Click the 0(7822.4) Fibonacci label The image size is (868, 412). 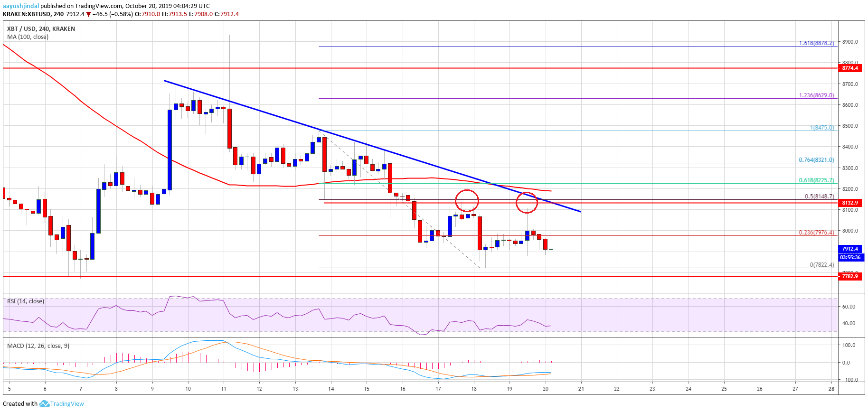[x=822, y=265]
